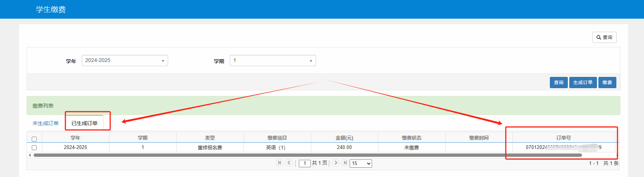Click the table's horizontal scrollbar

click(306, 155)
